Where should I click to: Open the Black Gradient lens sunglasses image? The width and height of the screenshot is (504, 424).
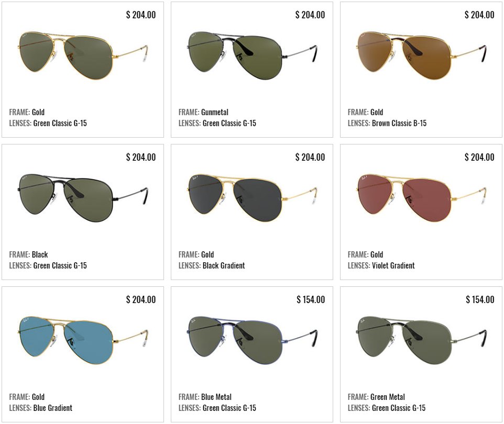(252, 198)
